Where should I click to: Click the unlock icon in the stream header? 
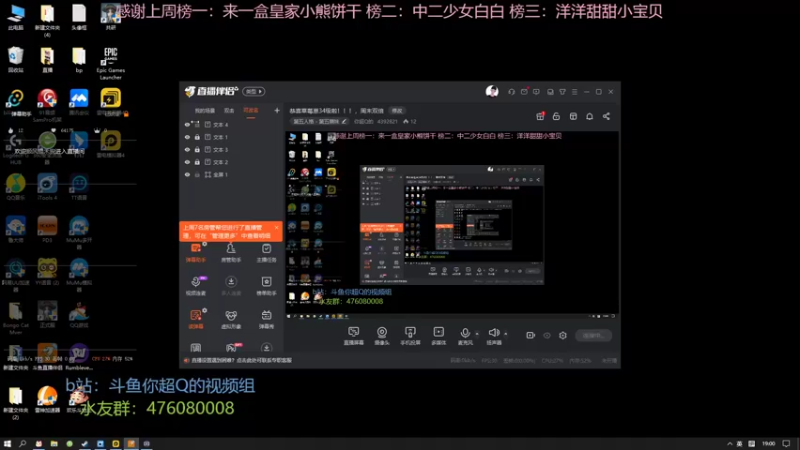pyautogui.click(x=556, y=116)
